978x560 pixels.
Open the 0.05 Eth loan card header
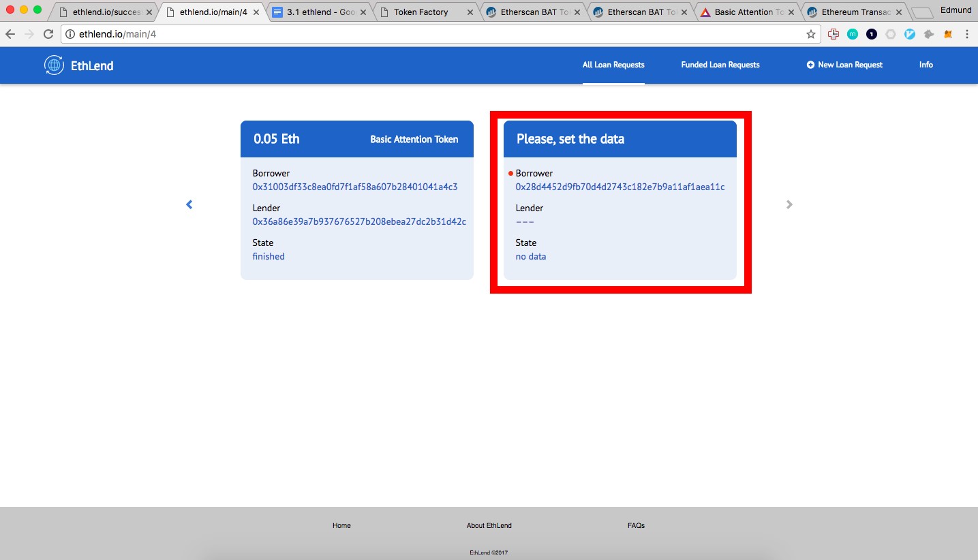pos(357,139)
